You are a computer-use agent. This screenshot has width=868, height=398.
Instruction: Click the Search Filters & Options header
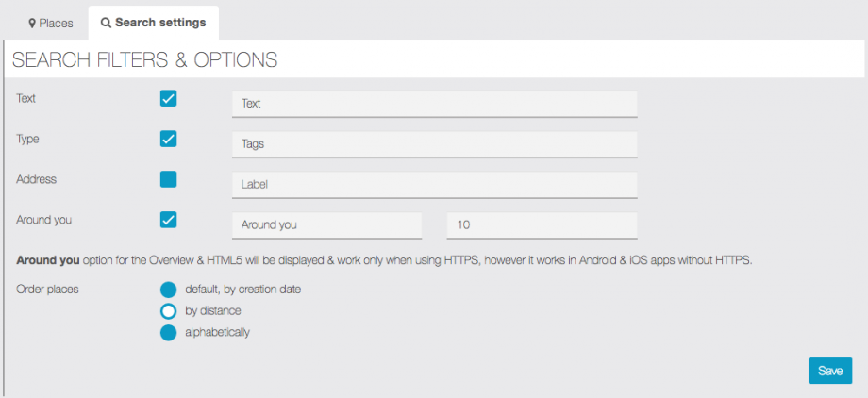145,60
